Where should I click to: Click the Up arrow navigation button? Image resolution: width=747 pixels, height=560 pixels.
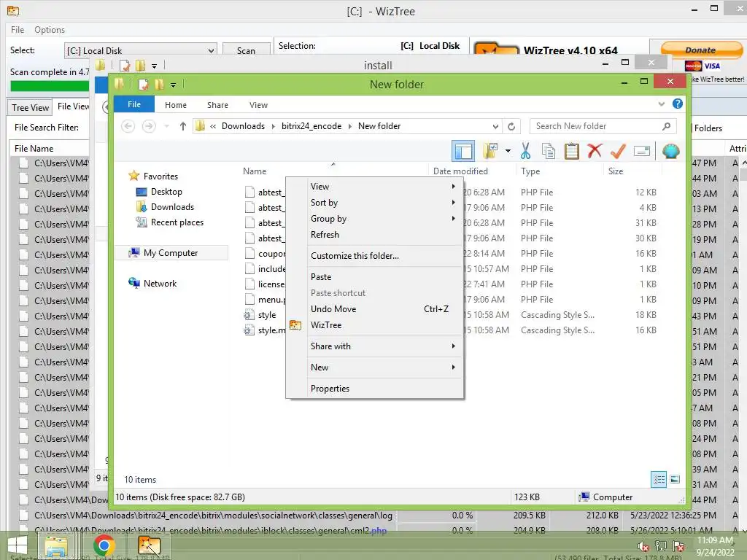(x=183, y=126)
